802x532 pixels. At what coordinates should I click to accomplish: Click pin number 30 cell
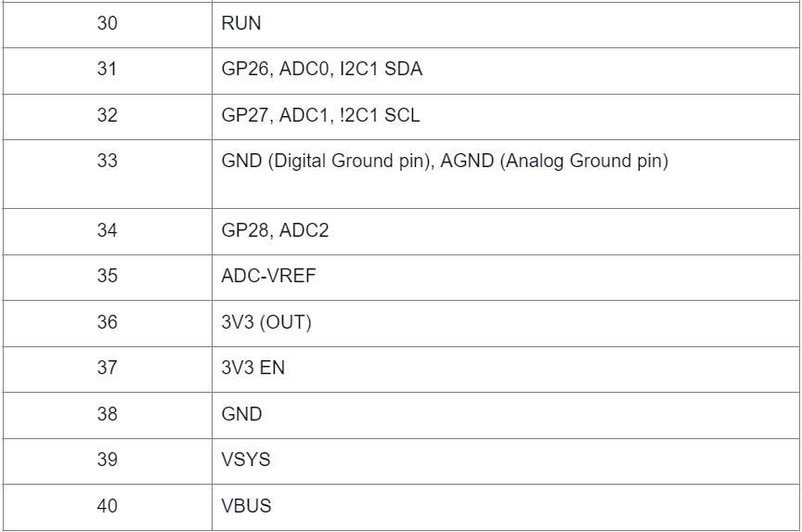108,24
